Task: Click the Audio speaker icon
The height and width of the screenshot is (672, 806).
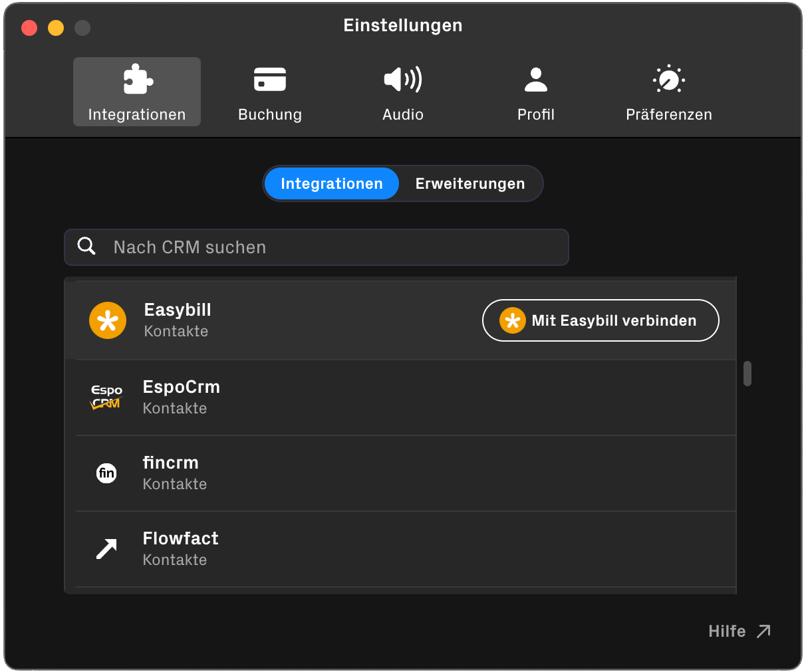Action: click(402, 78)
